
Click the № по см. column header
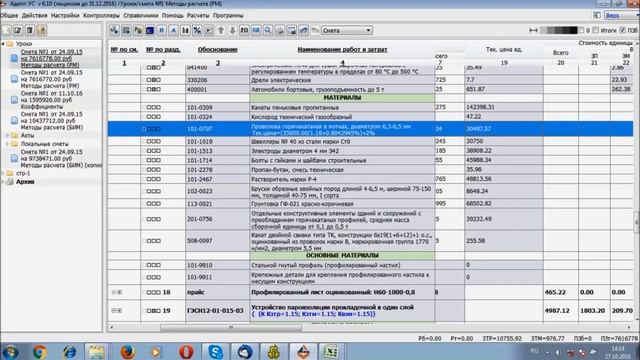tap(124, 49)
